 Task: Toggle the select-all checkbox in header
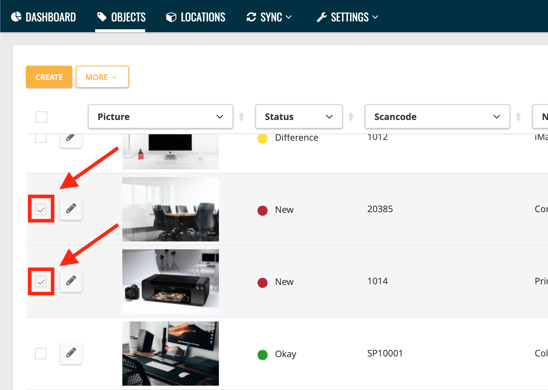tap(41, 117)
